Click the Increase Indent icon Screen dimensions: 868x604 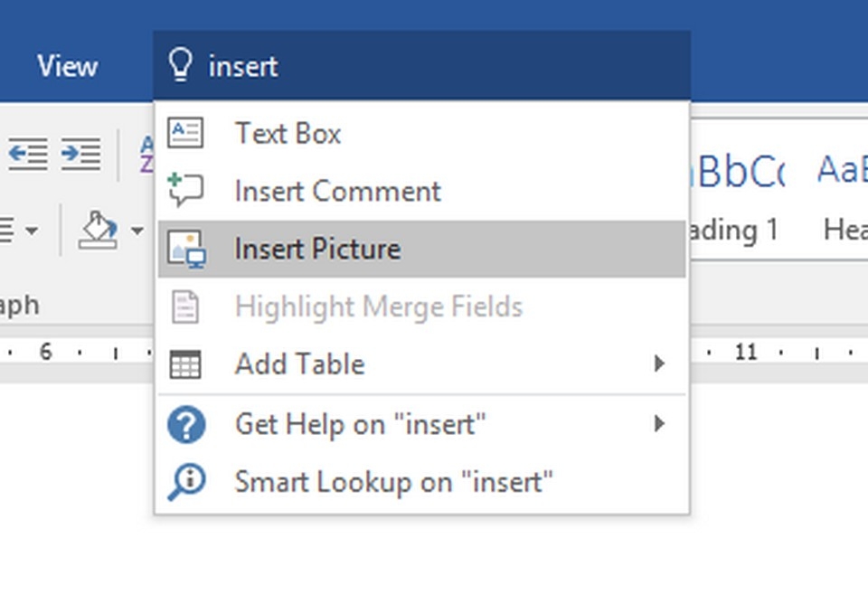coord(80,155)
